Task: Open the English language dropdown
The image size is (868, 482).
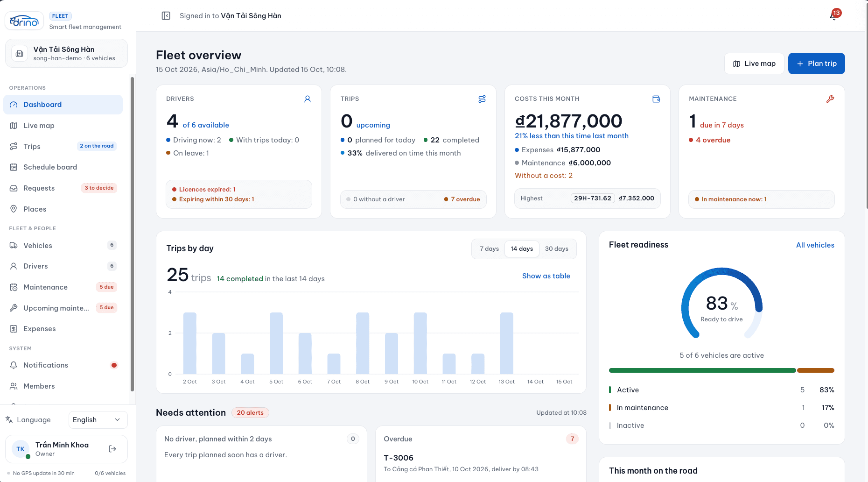Action: (x=98, y=420)
